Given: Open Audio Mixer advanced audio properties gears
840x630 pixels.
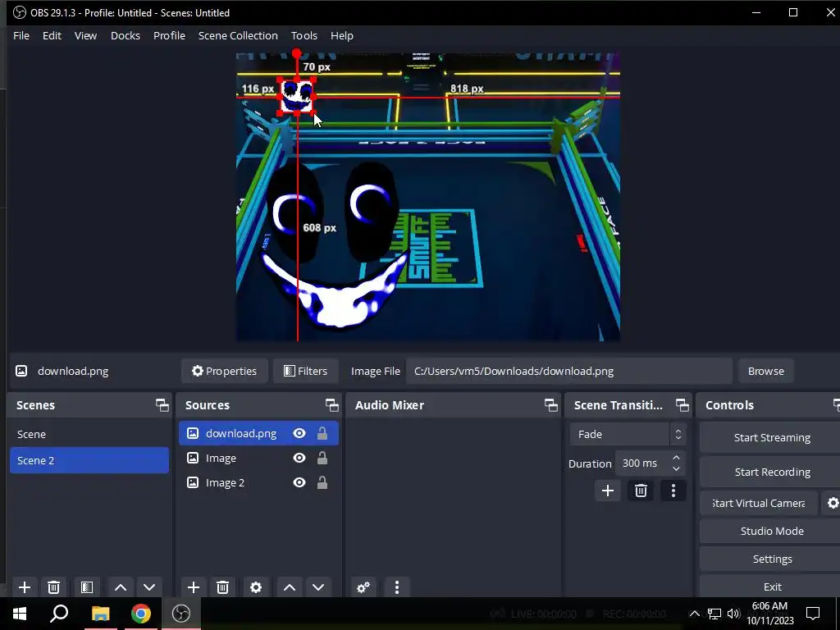Looking at the screenshot, I should [363, 587].
